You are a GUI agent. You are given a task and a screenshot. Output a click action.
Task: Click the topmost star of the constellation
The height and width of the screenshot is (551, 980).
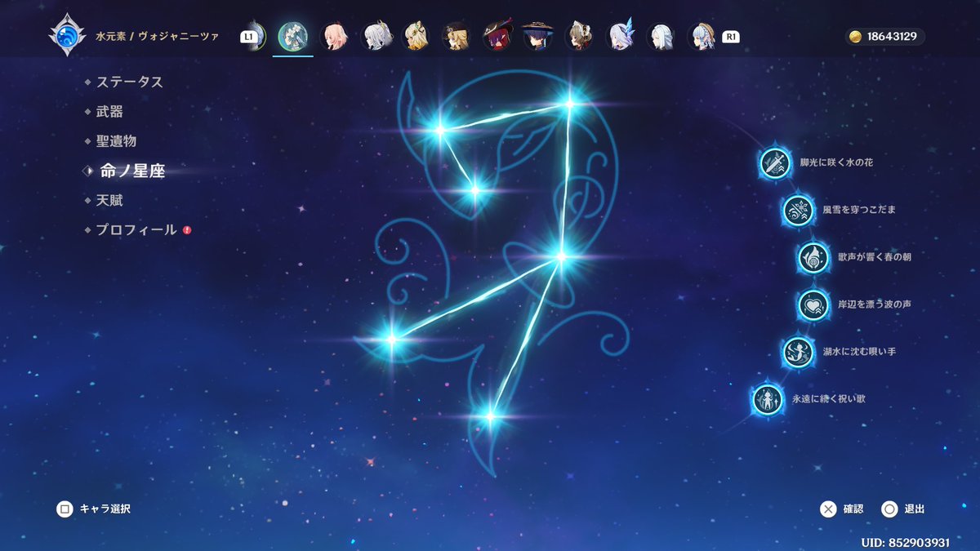pyautogui.click(x=570, y=104)
